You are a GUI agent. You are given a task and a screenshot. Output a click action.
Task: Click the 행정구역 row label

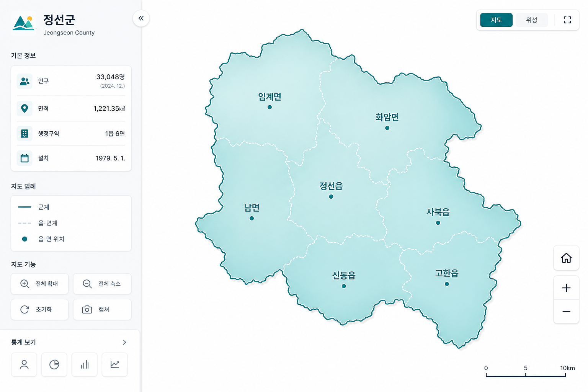coord(49,134)
